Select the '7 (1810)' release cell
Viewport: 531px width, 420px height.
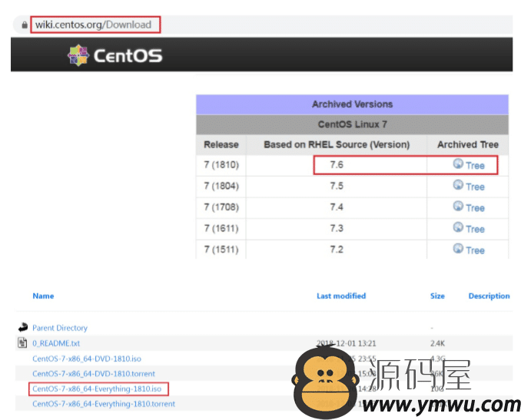221,165
